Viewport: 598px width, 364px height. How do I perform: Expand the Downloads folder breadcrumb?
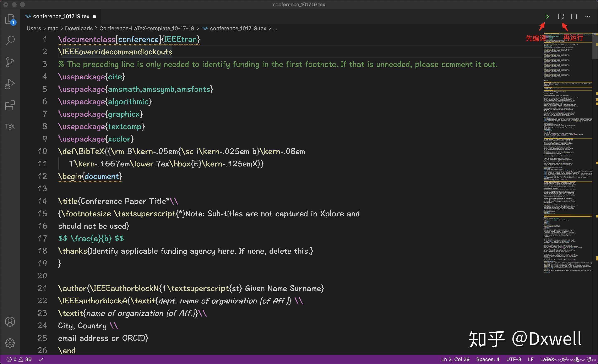point(79,28)
